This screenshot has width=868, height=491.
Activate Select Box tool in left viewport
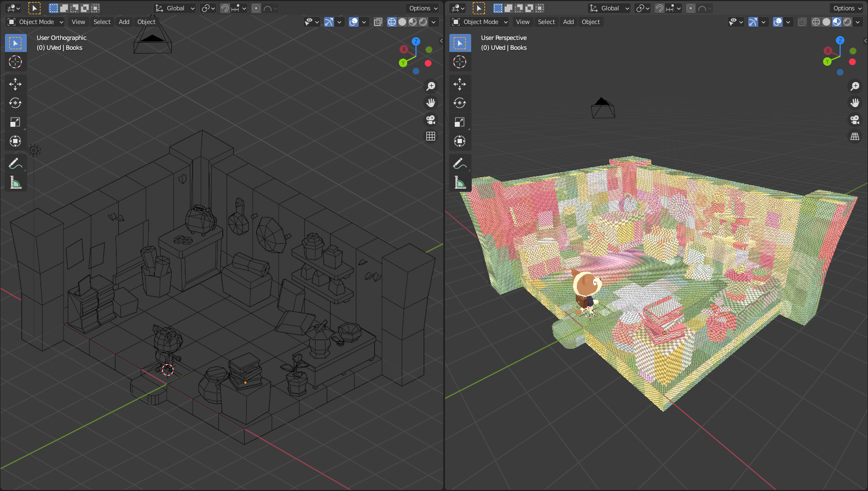[15, 43]
